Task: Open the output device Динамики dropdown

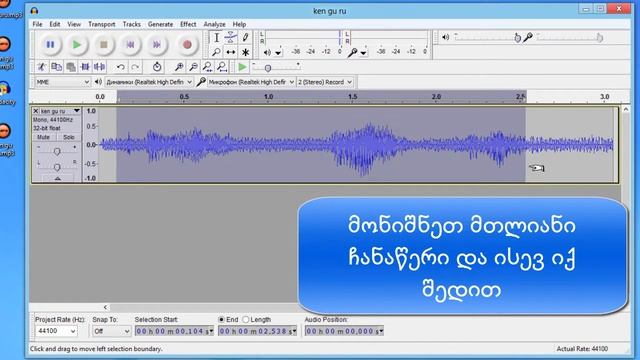Action: click(149, 82)
